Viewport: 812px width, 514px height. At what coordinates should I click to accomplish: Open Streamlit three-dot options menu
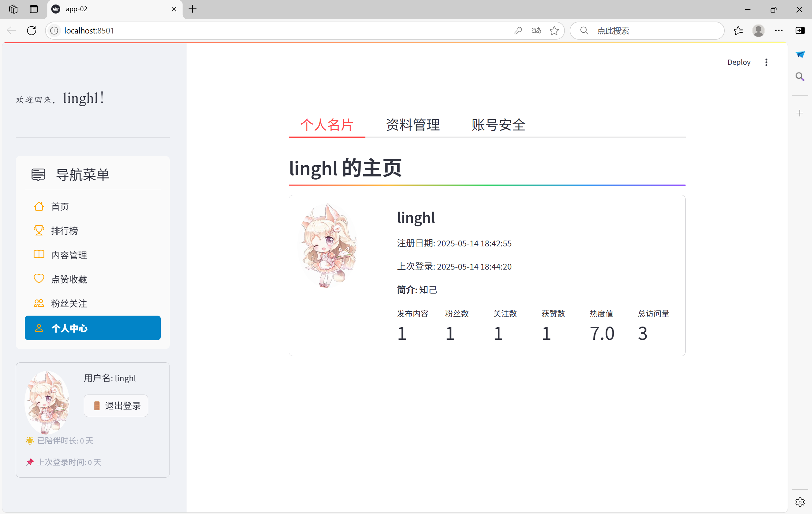[x=766, y=62]
